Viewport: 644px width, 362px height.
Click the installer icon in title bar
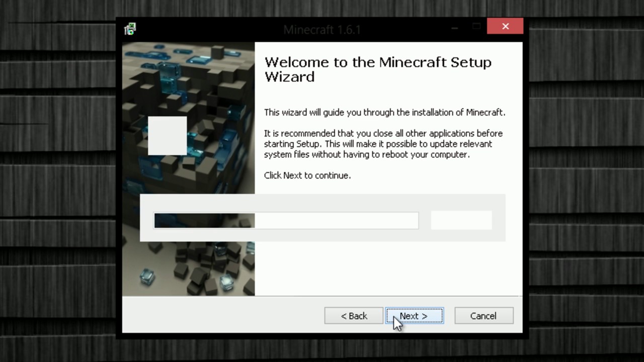[x=130, y=29]
